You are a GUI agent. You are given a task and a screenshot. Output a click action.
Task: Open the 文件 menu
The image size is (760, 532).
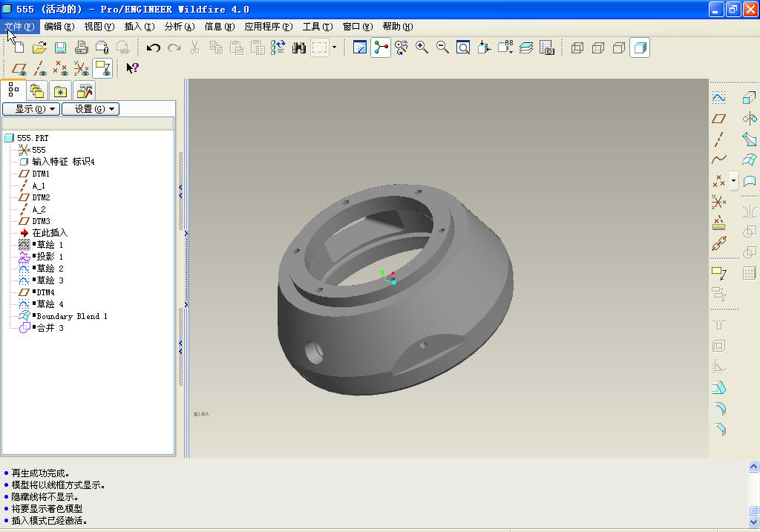tap(20, 27)
